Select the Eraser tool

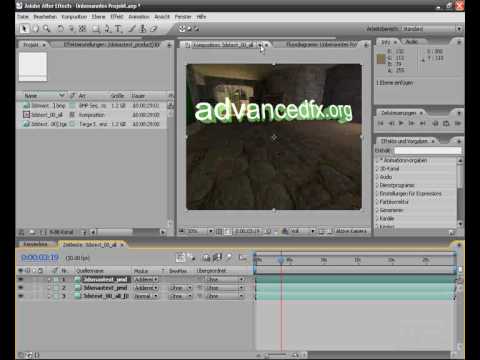(x=154, y=29)
